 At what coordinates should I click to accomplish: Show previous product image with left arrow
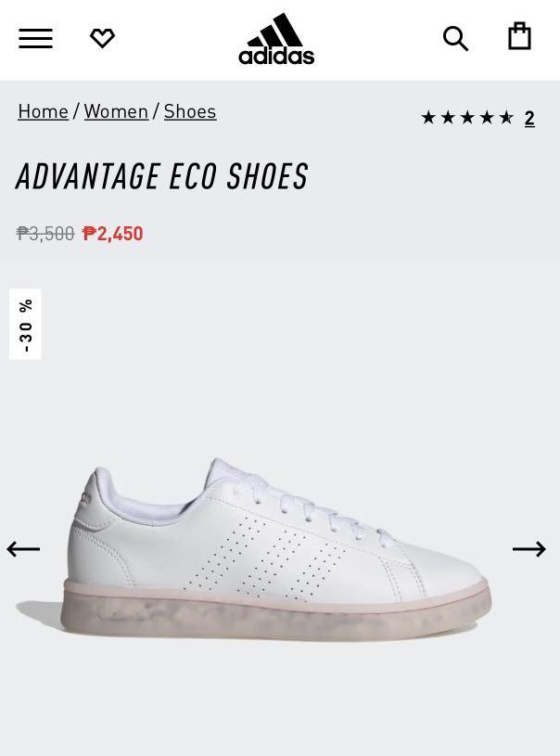pos(23,548)
